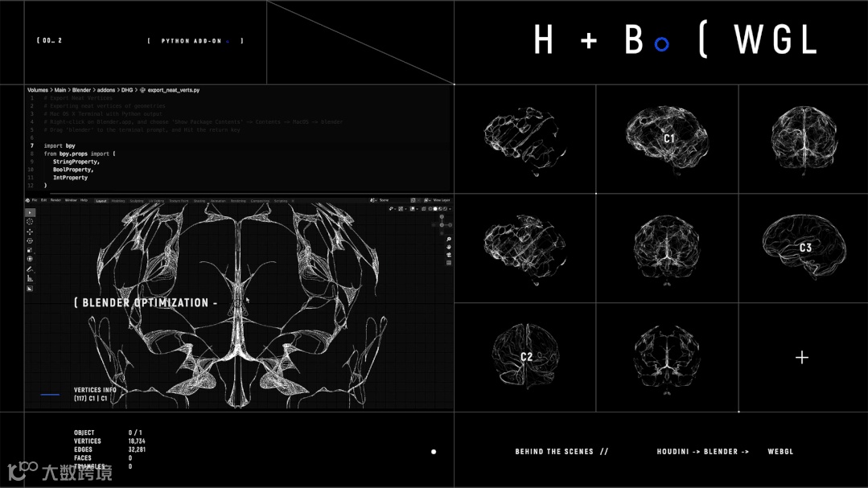Switch to the Scripting workspace tab
This screenshot has height=488, width=868.
[x=281, y=201]
